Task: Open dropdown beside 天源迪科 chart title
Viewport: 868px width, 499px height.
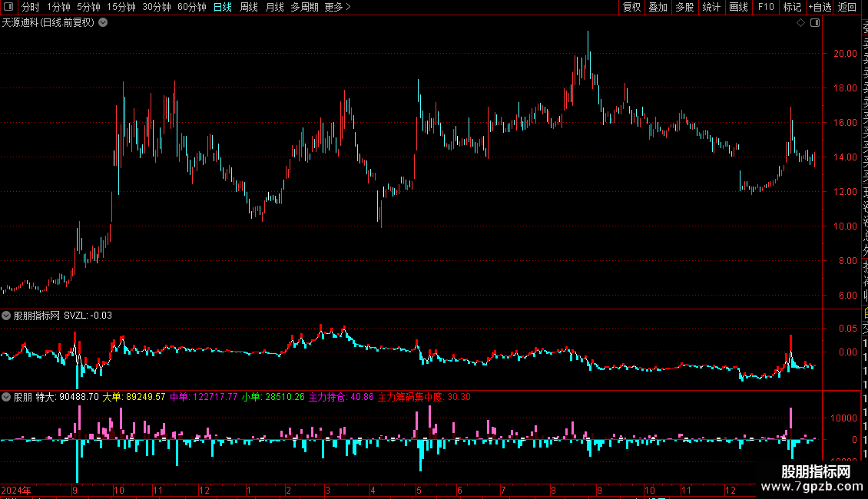Action: pyautogui.click(x=103, y=23)
